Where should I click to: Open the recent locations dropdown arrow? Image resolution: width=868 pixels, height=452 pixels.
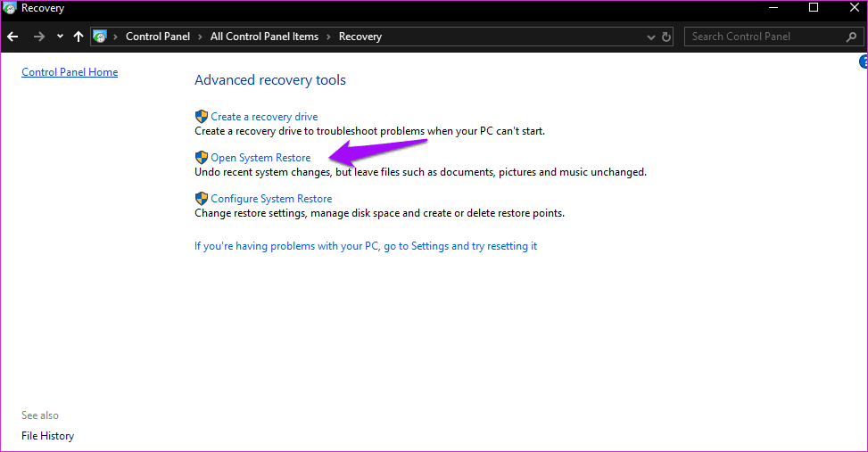point(60,37)
